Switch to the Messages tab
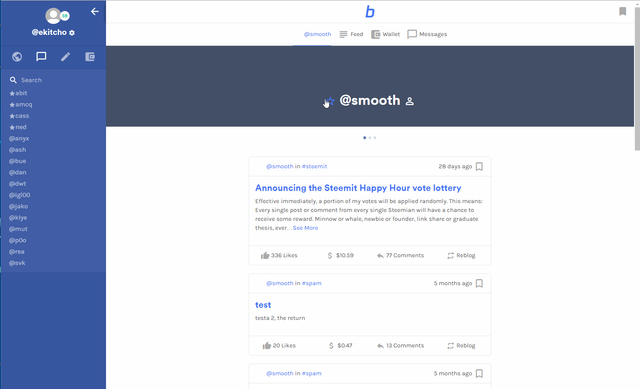The height and width of the screenshot is (389, 640). pyautogui.click(x=427, y=34)
